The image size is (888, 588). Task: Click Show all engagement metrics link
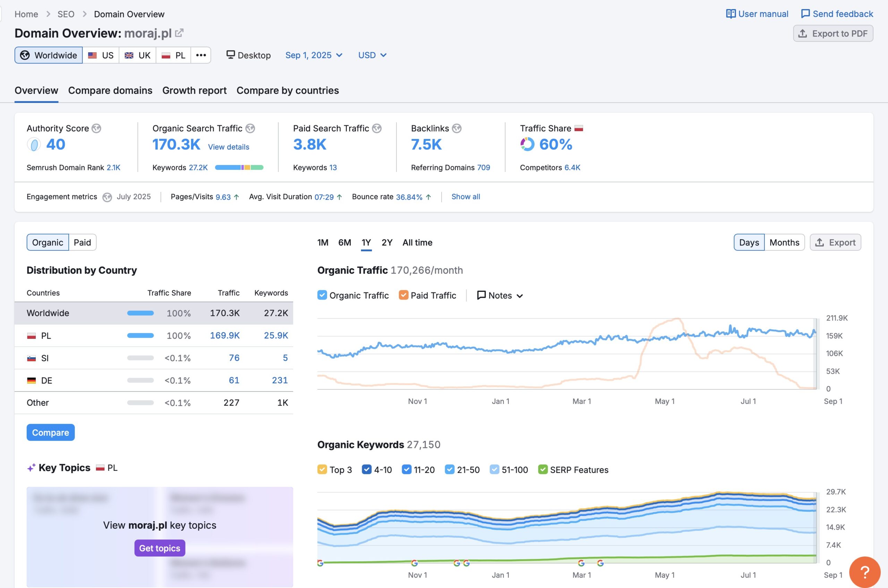coord(466,197)
